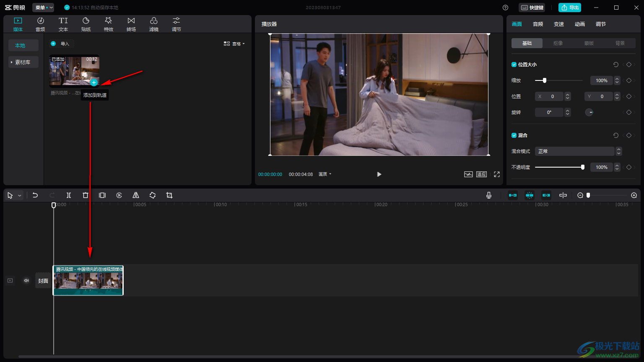Viewport: 644px width, 362px height.
Task: Open the Transitions (转场) tab
Action: (x=131, y=24)
